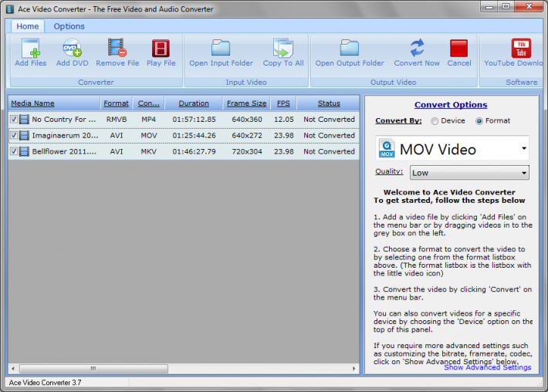The image size is (548, 392).
Task: Click the Add Files icon
Action: pyautogui.click(x=30, y=48)
